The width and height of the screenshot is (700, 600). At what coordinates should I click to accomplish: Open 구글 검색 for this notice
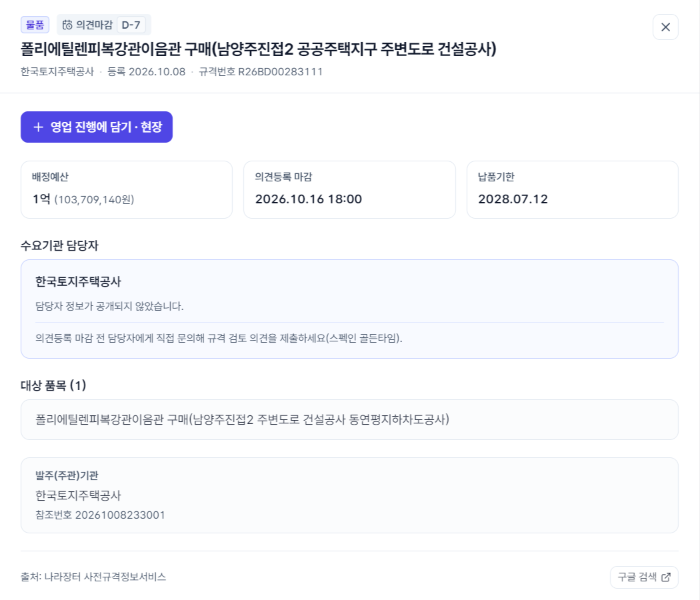pyautogui.click(x=644, y=577)
